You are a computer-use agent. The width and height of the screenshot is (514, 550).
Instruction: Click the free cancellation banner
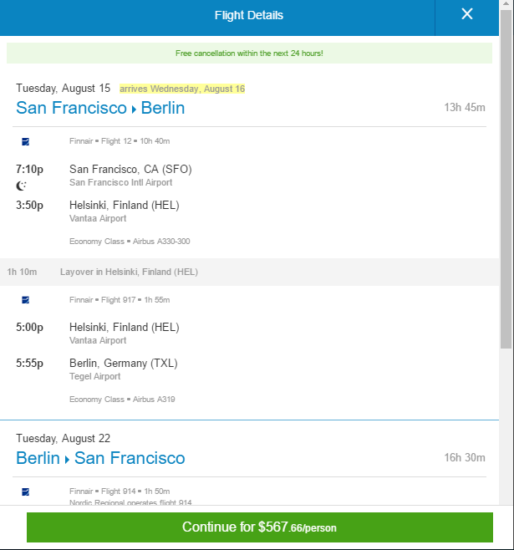pyautogui.click(x=249, y=53)
